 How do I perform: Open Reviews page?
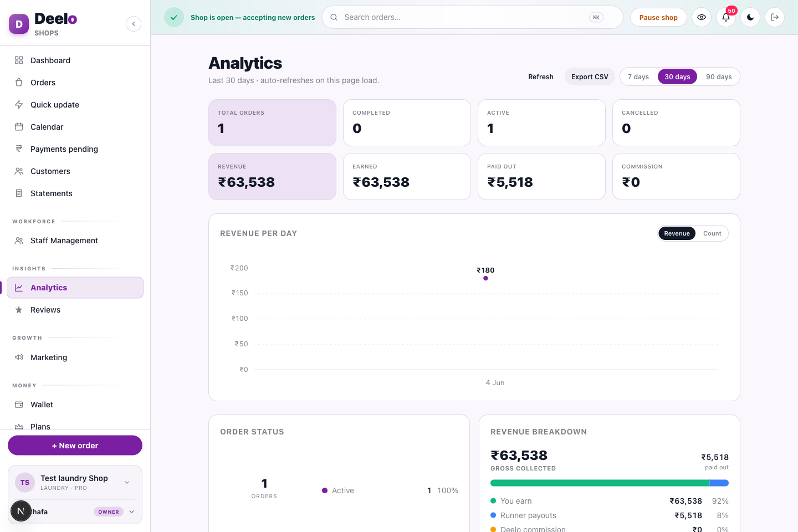tap(75, 310)
